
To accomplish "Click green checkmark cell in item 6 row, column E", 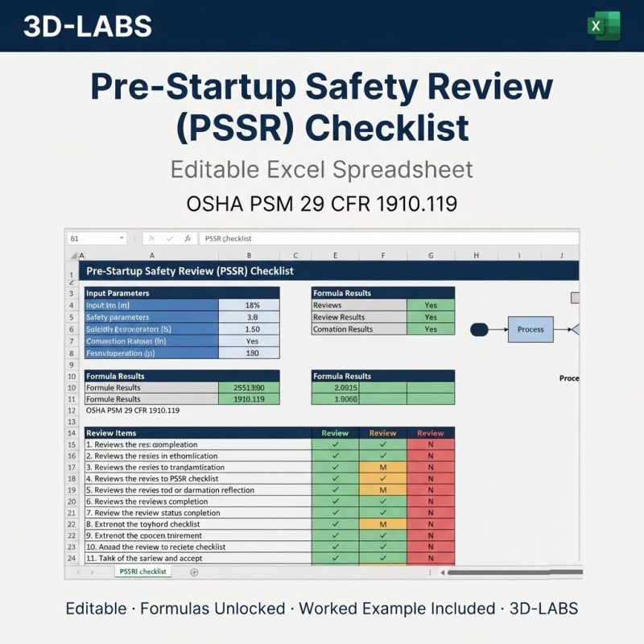I will (x=335, y=502).
